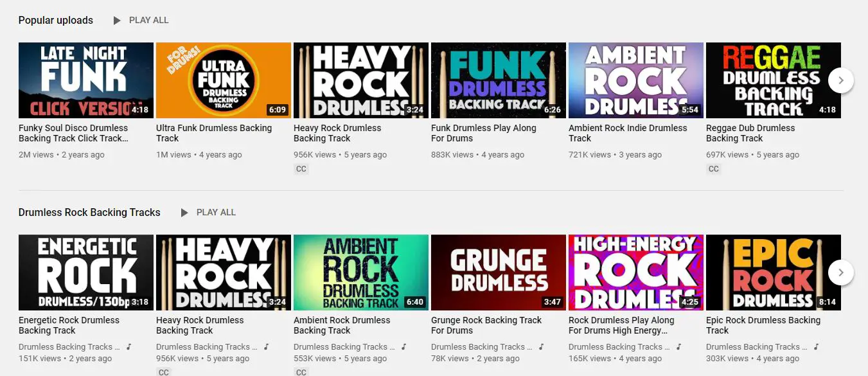Viewport: 868px width, 376px height.
Task: Click music note icon beside Rock Drumless Play Along channel
Action: pos(679,347)
